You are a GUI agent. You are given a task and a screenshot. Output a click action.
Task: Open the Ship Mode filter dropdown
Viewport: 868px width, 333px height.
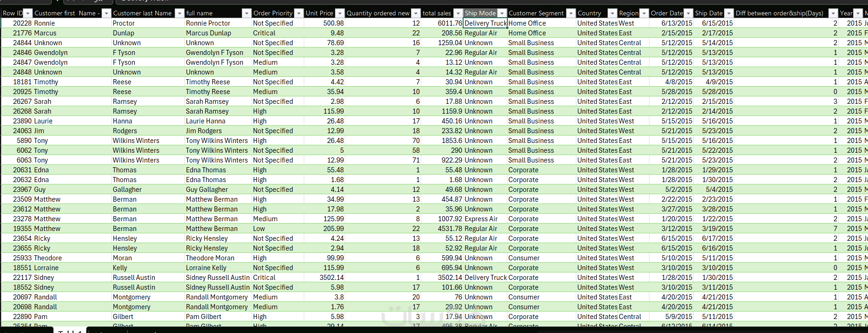[502, 14]
